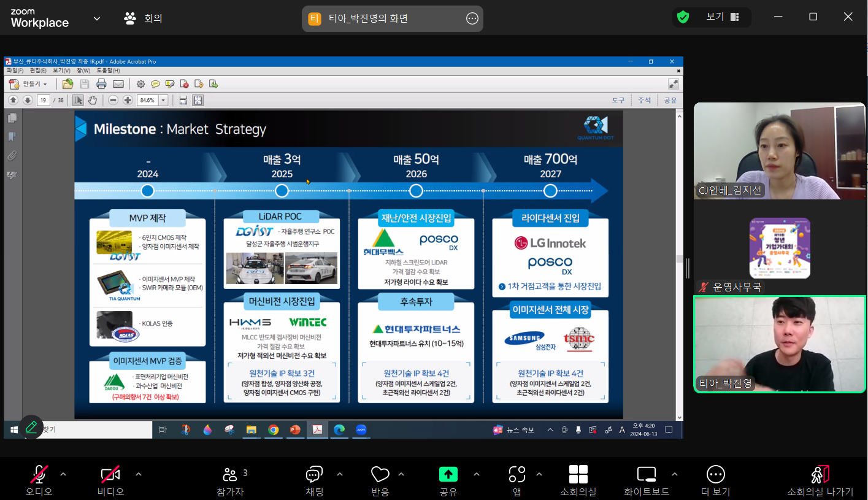Choose the hand pan tool
Screen dimensions: 868x500
[93, 100]
